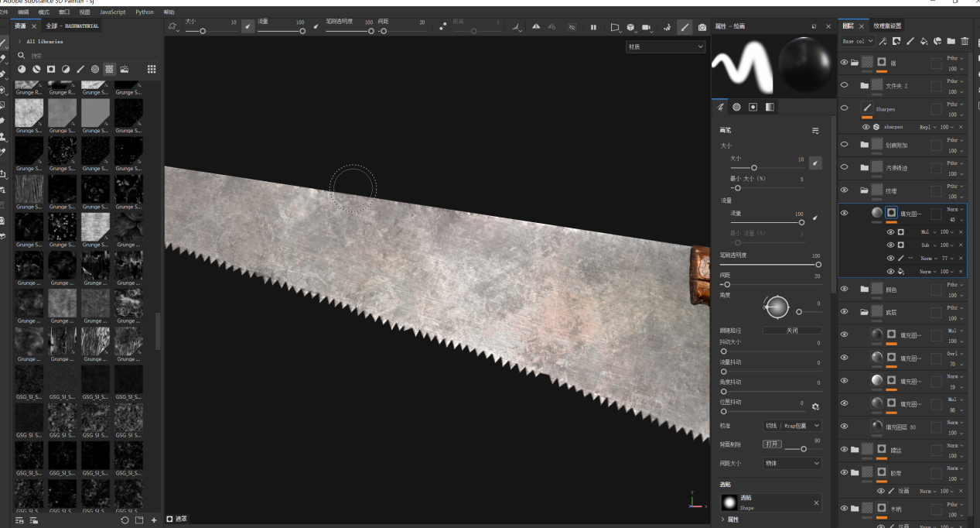Image resolution: width=980 pixels, height=528 pixels.
Task: Remove the 透贴 Shape alpha with X
Action: pos(816,503)
